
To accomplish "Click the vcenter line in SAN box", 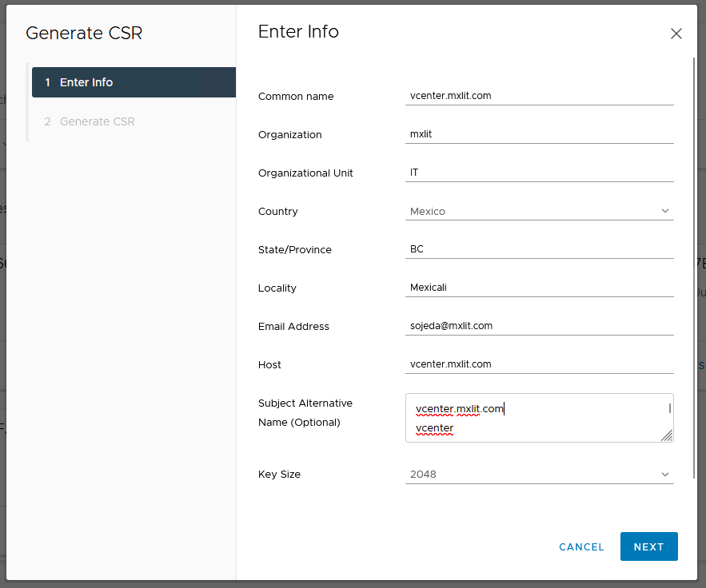I will 435,428.
